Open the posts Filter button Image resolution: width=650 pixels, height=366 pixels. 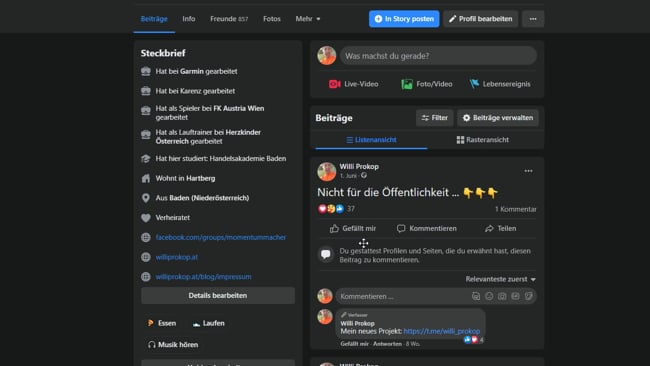click(434, 118)
